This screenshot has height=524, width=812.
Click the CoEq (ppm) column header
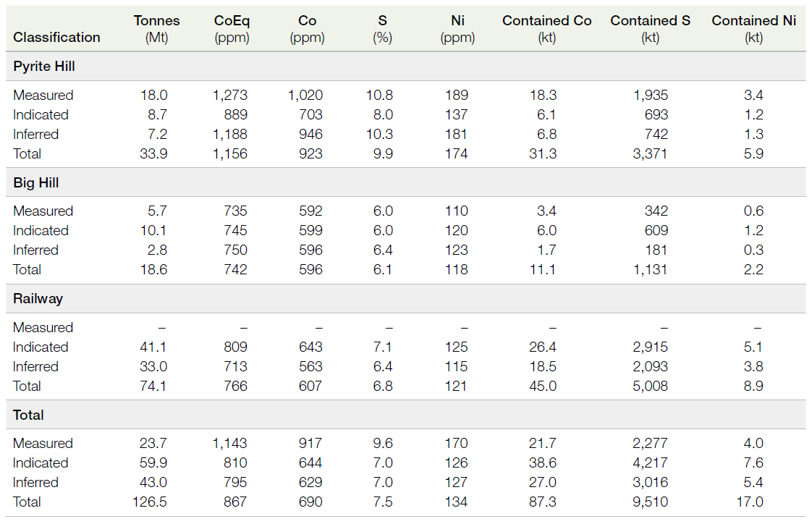[232, 29]
